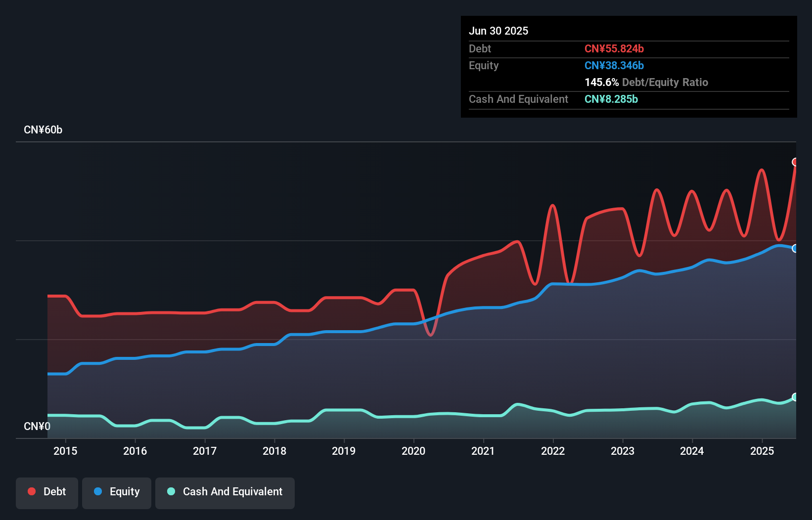
Task: Click the red Debt legend dot
Action: (32, 491)
